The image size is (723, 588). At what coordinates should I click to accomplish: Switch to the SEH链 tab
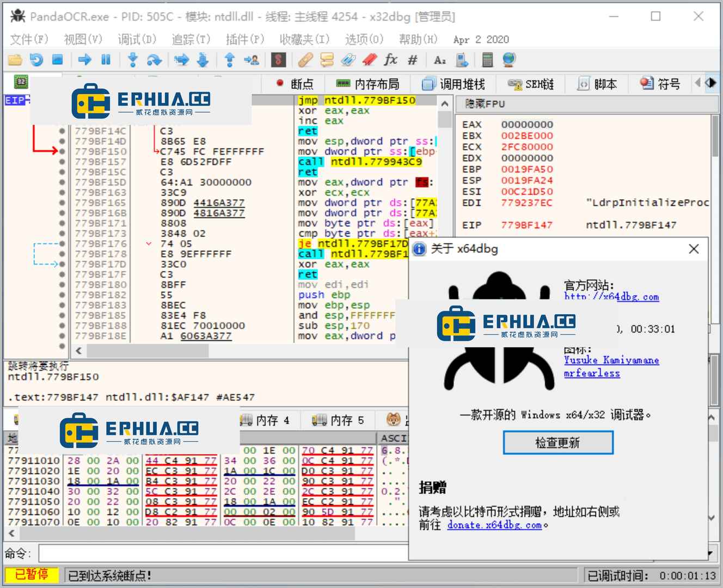531,84
